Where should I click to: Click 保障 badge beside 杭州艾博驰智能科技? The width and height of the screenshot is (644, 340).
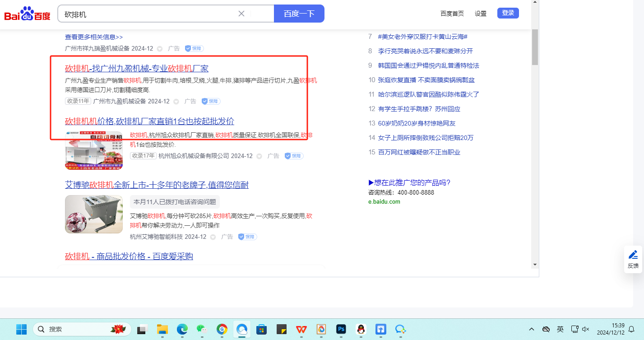pos(247,237)
